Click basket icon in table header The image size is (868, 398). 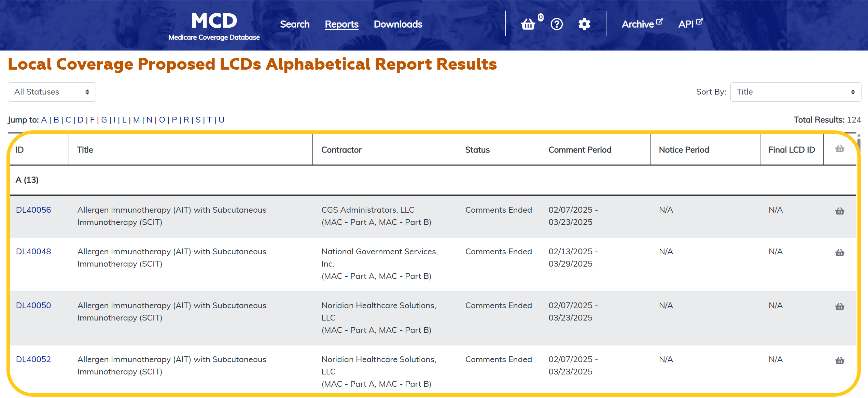coord(840,149)
